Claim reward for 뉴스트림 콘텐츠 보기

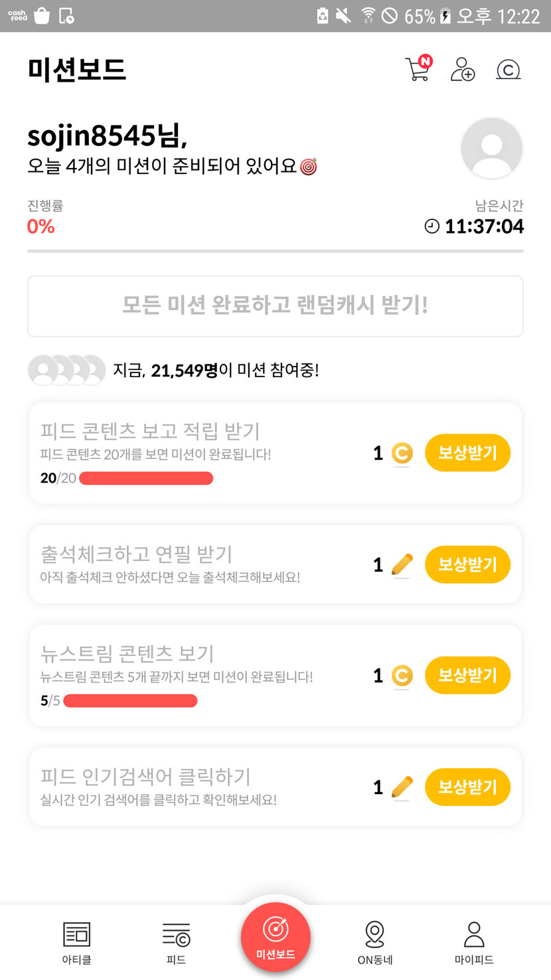click(x=467, y=675)
